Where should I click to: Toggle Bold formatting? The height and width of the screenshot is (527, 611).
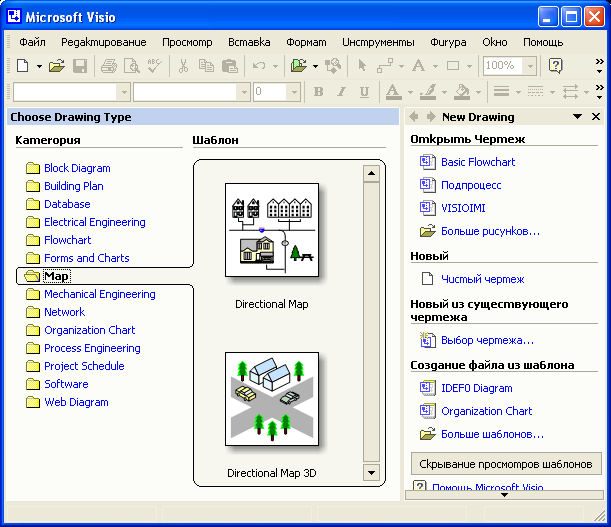click(319, 92)
